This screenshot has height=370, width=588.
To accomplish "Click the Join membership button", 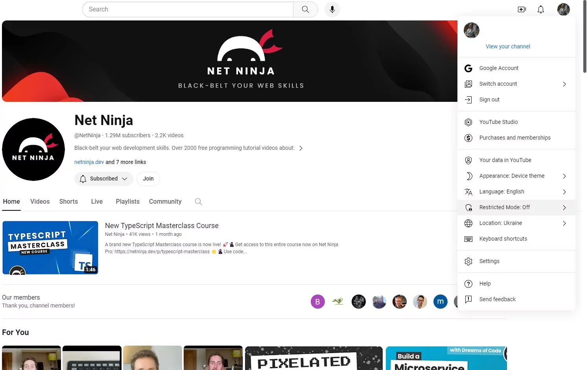I will (x=148, y=179).
